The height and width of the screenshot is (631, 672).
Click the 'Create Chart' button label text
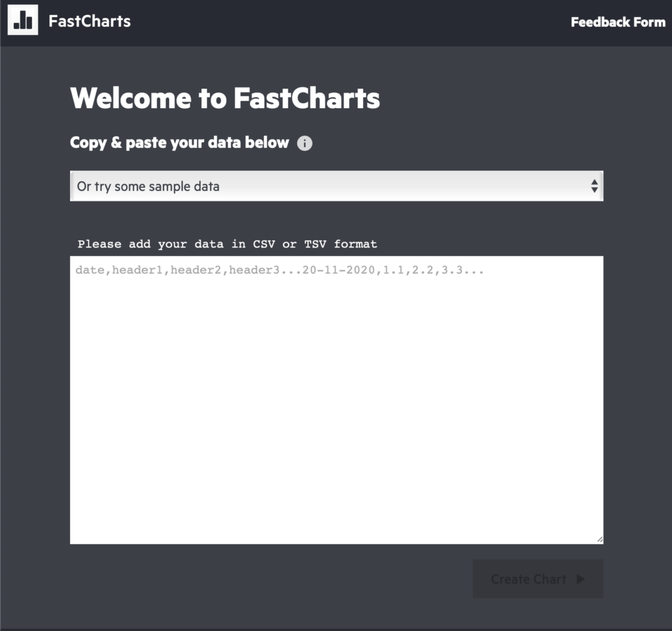[529, 579]
